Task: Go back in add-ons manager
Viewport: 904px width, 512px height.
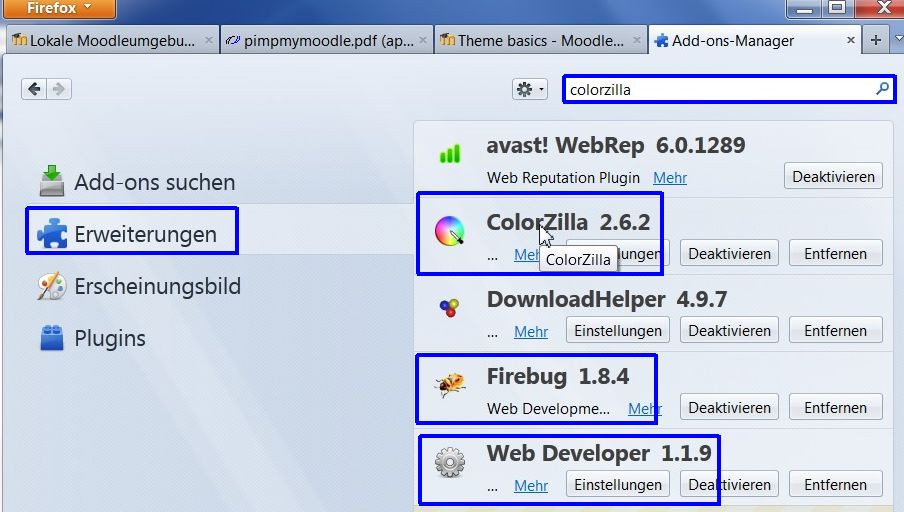Action: pos(34,89)
